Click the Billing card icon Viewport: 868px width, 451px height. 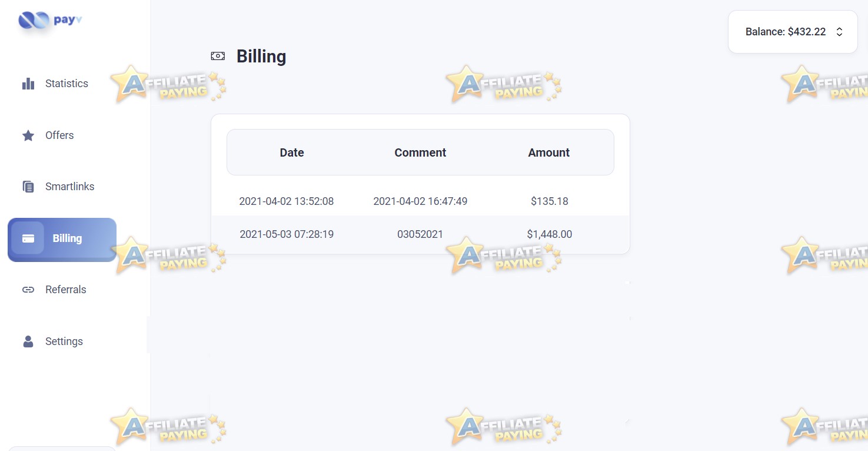(28, 238)
